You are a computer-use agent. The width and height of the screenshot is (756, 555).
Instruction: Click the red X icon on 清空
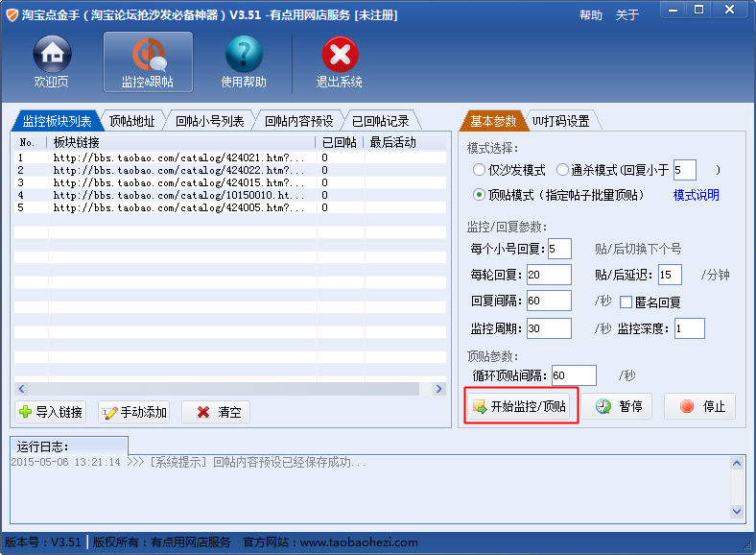coord(203,412)
